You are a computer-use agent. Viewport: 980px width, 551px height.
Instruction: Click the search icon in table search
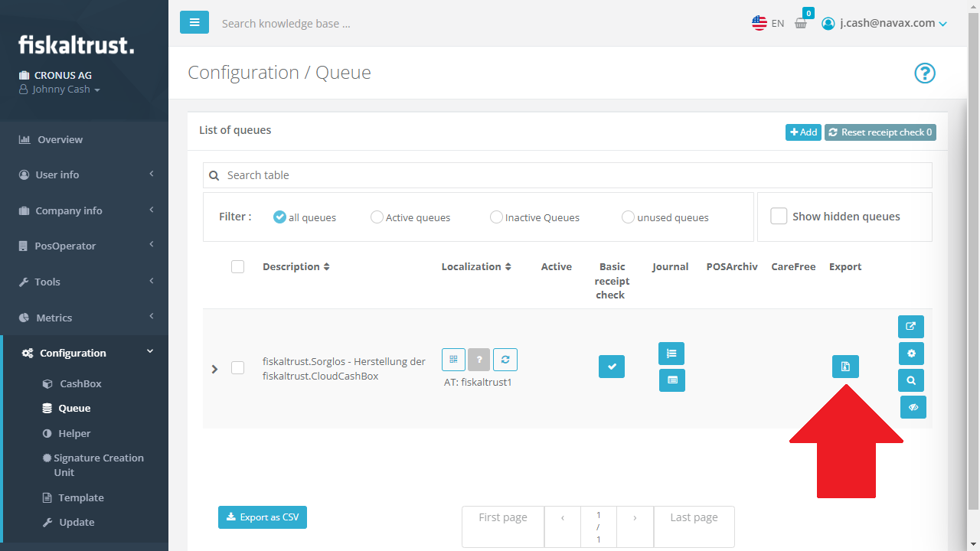click(214, 175)
